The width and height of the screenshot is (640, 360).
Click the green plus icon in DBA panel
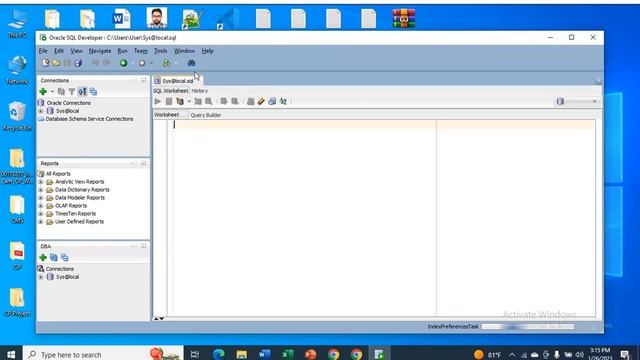point(43,257)
